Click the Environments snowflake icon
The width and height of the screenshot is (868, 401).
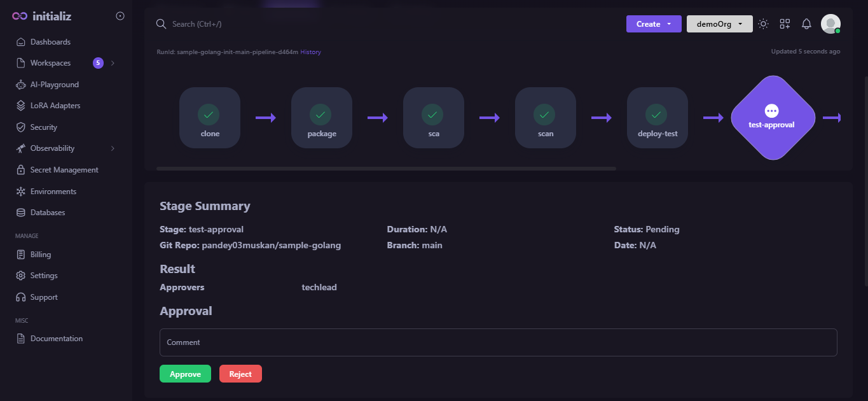20,192
